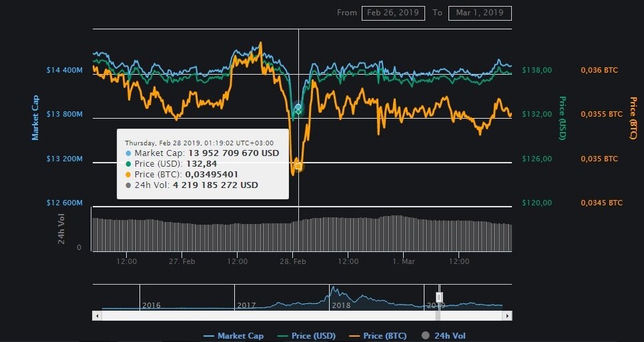The width and height of the screenshot is (644, 342).
Task: Select the blue Market Cap data point marker
Action: [298, 107]
